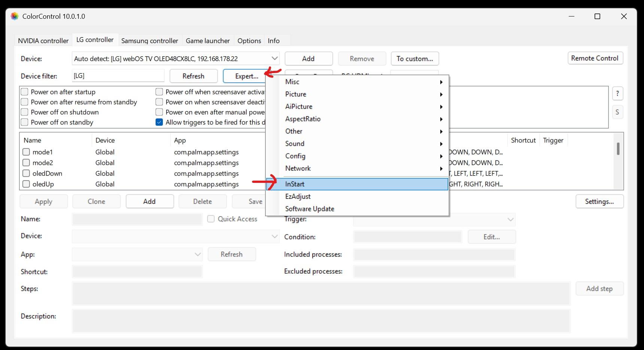644x350 pixels.
Task: Choose Software Update menu item
Action: click(x=357, y=209)
